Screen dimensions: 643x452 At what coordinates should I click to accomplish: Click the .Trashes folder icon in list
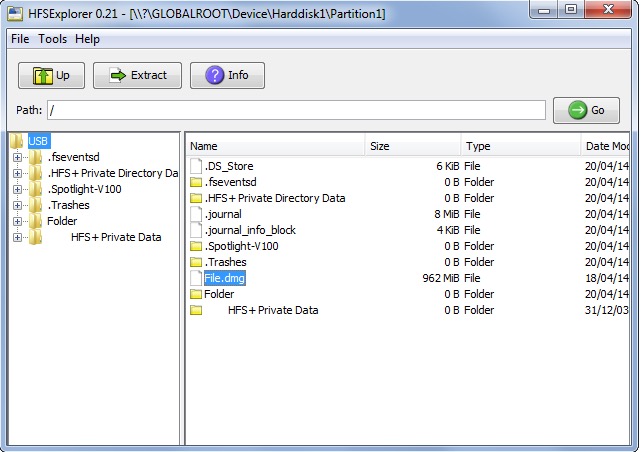196,262
